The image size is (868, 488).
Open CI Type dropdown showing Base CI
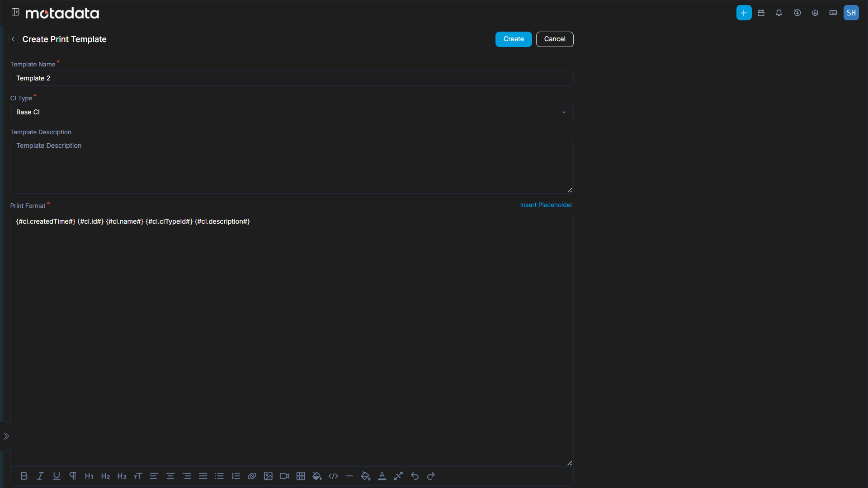[292, 112]
